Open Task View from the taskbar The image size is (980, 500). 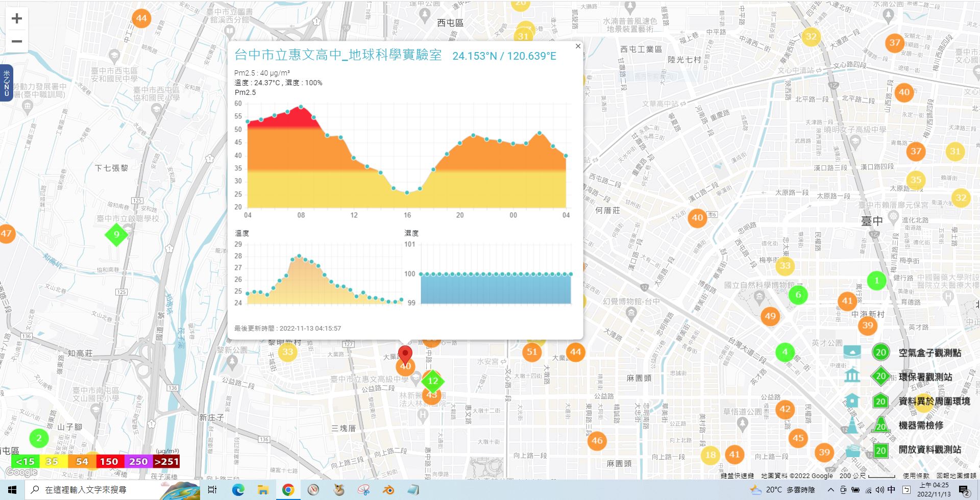(x=212, y=490)
